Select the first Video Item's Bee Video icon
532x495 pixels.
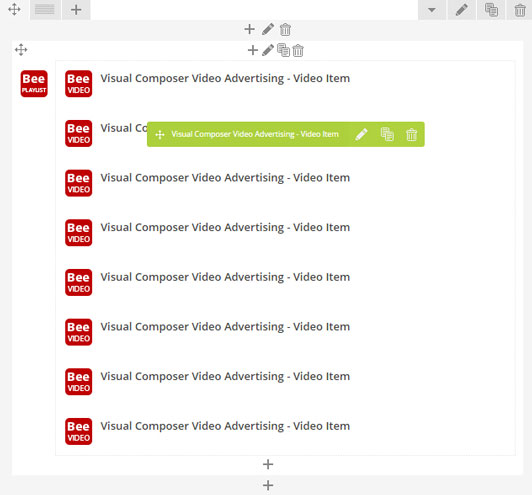[x=78, y=83]
